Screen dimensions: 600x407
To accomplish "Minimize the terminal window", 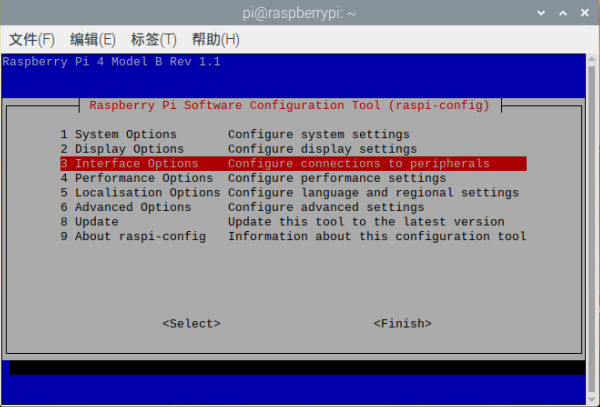I will pos(541,13).
